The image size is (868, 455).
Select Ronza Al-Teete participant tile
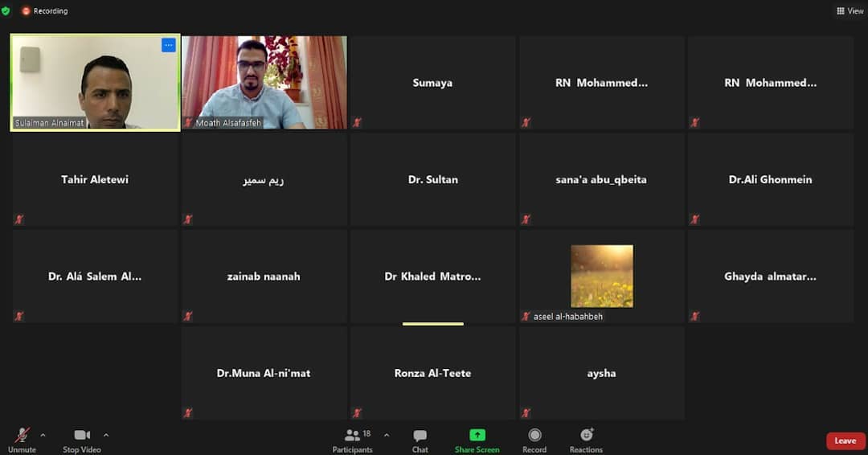point(432,373)
